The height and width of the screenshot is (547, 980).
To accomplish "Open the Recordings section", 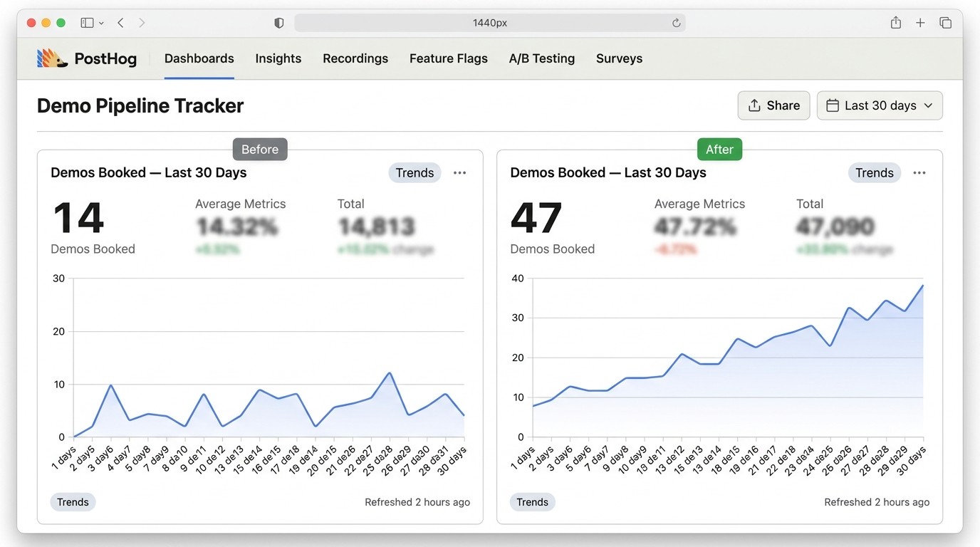I will coord(355,58).
